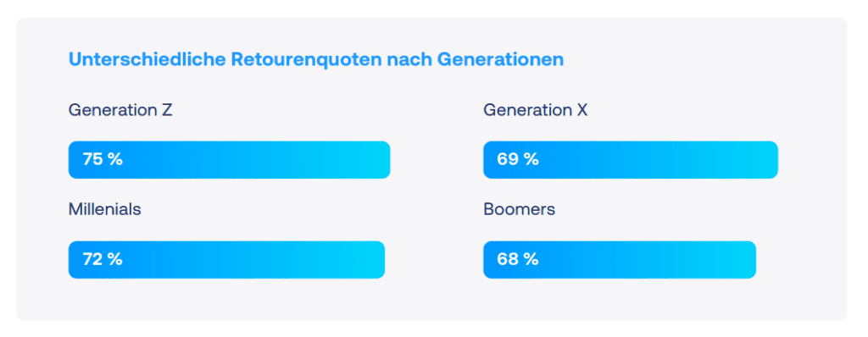This screenshot has height=337, width=868.
Task: Click the Generation X label
Action: click(536, 110)
